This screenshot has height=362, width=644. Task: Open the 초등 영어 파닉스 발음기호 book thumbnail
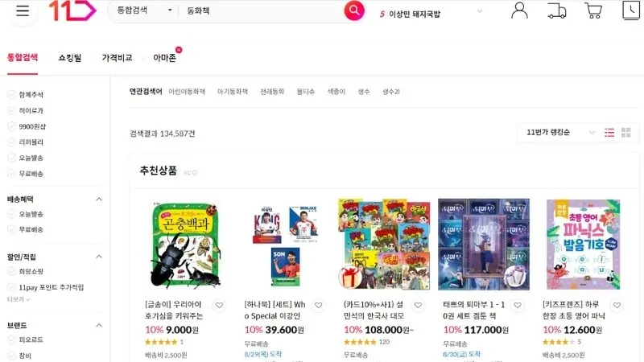(583, 245)
